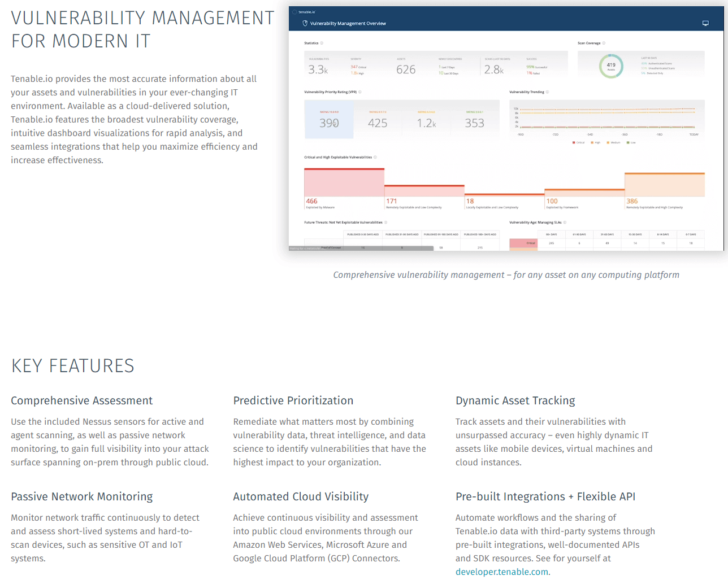This screenshot has width=728, height=580.
Task: Click the 419 Assets scan coverage donut
Action: coord(611,66)
